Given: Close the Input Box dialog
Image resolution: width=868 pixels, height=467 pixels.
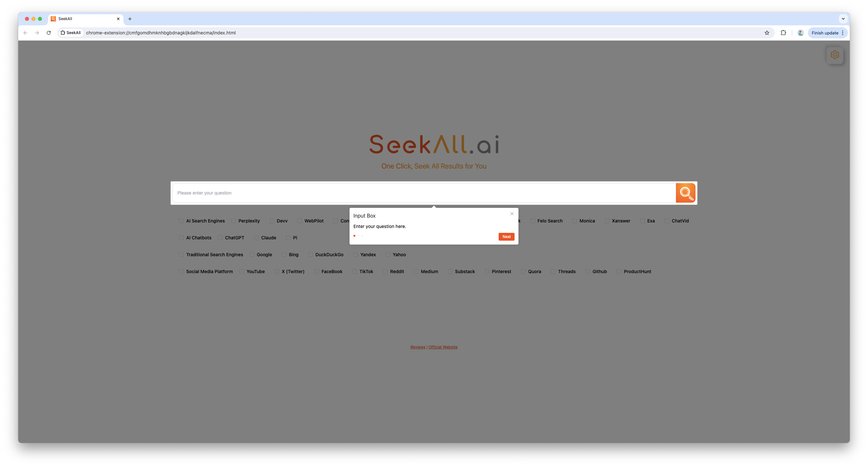Looking at the screenshot, I should pos(512,213).
